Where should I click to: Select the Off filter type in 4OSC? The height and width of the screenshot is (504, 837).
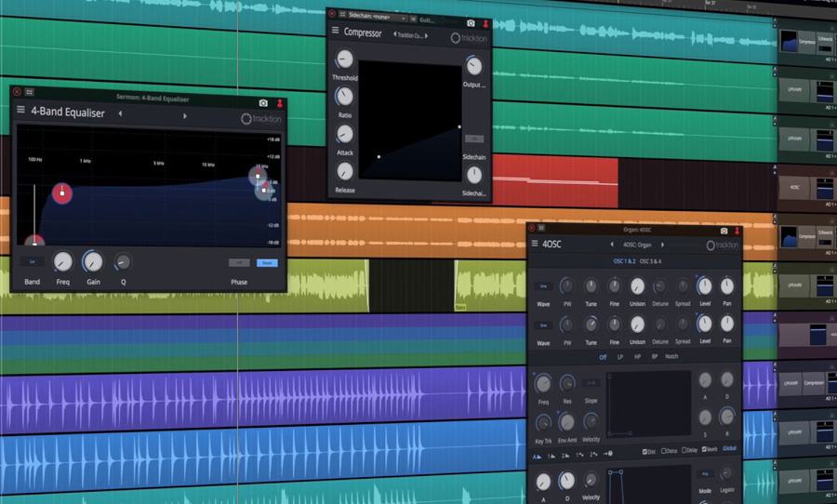pos(603,357)
